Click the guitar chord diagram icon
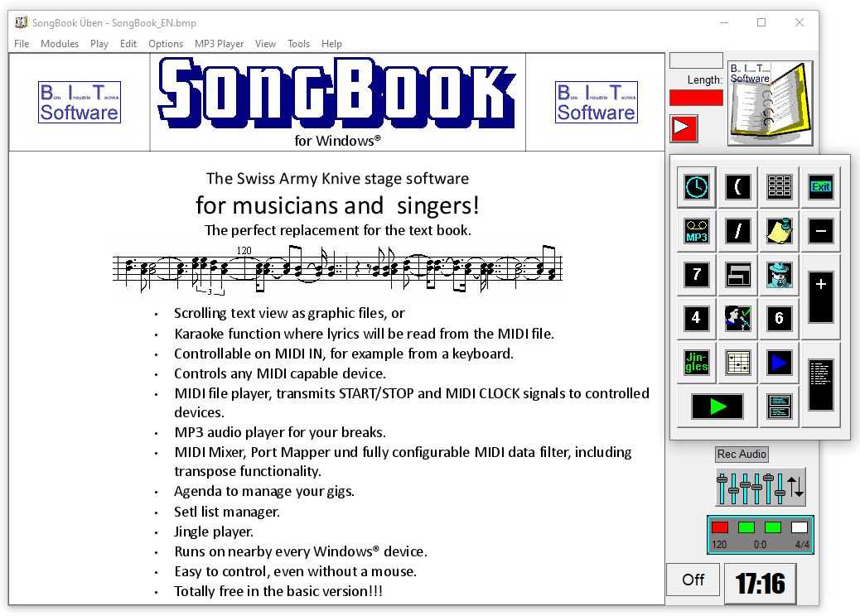The height and width of the screenshot is (616, 860). coord(737,363)
